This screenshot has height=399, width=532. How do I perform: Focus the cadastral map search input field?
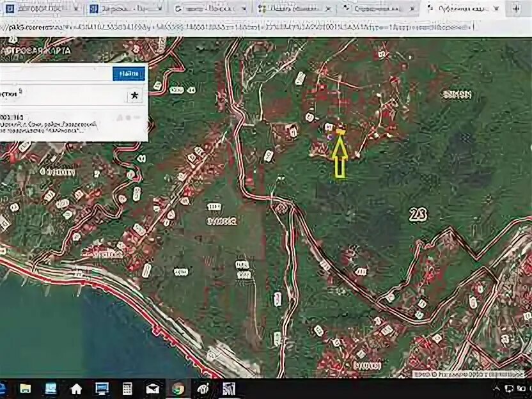pos(56,74)
